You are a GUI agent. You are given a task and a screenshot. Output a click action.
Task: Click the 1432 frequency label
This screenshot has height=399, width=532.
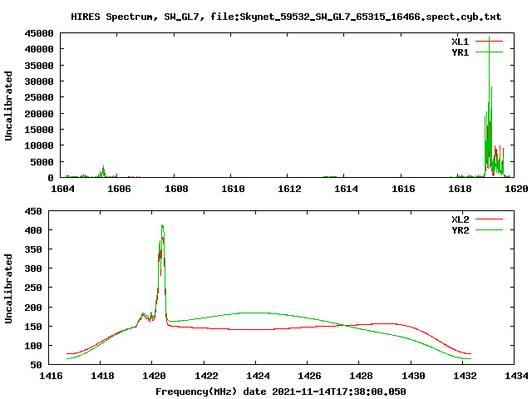pos(465,376)
